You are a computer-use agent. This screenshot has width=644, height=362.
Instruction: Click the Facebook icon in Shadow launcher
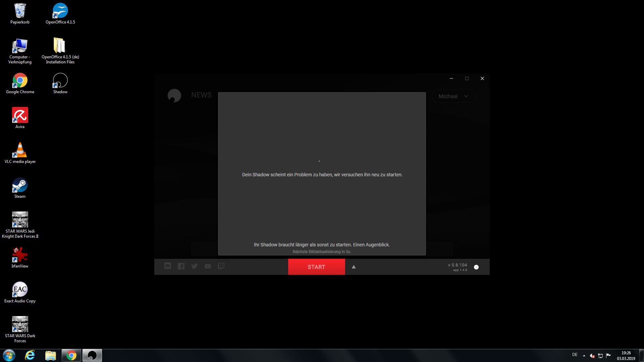(181, 266)
